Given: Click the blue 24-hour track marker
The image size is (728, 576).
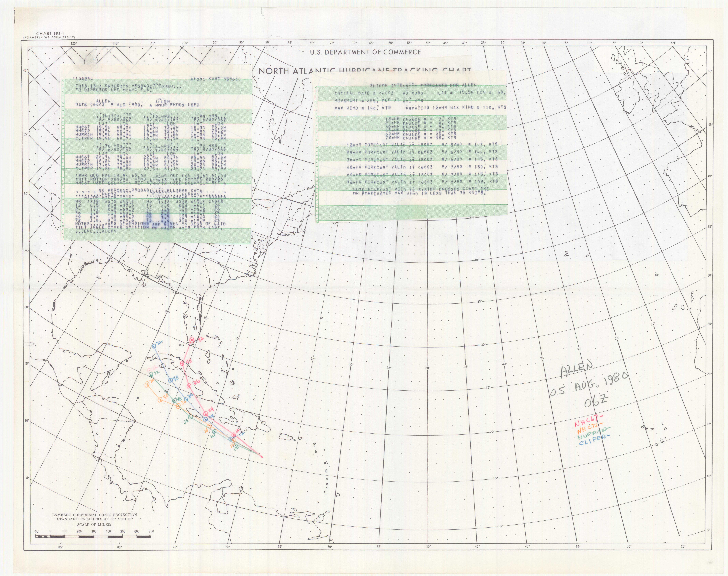Looking at the screenshot, I should (x=206, y=419).
